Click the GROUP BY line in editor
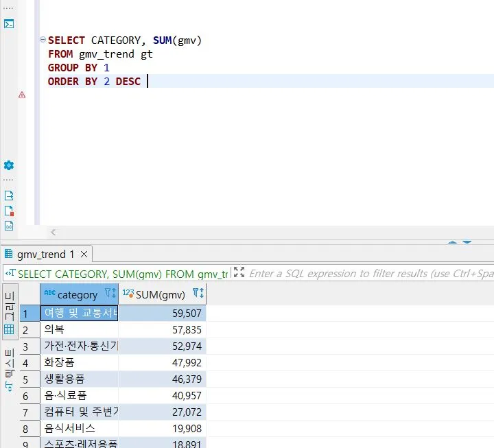Screen dimensions: 494x448 79,68
